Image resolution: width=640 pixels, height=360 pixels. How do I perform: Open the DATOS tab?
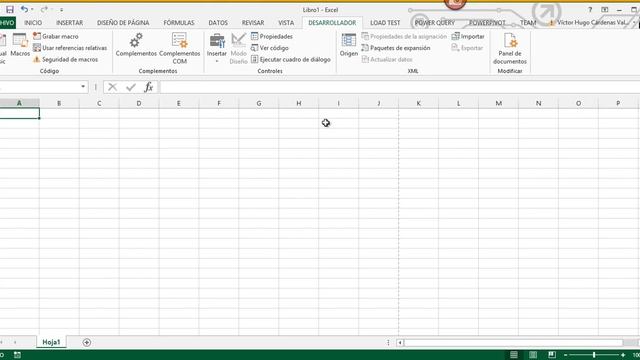(218, 23)
